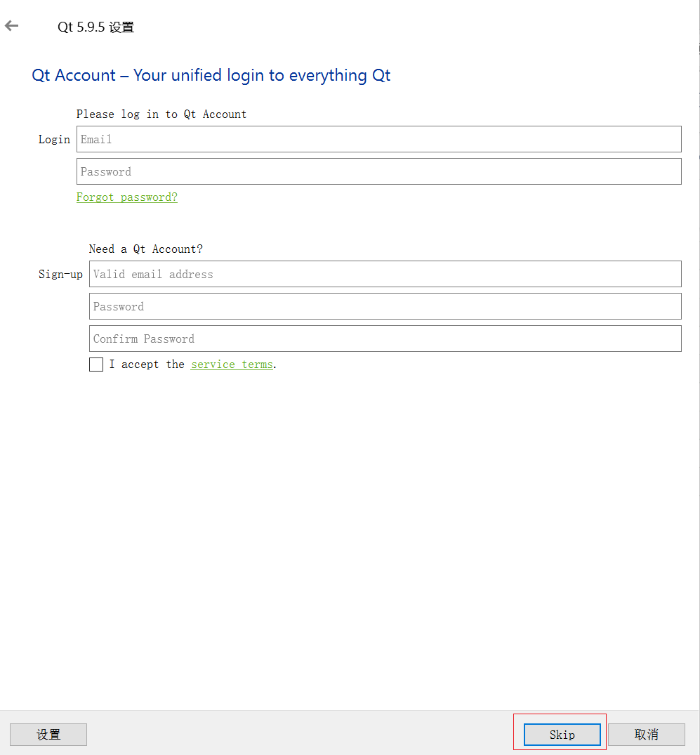Click the back arrow icon
This screenshot has height=755, width=700.
pyautogui.click(x=12, y=27)
